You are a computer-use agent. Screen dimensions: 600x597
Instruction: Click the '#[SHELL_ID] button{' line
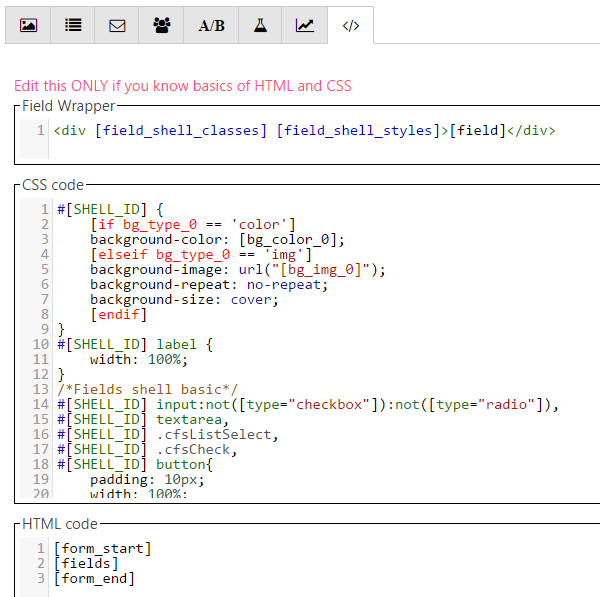pyautogui.click(x=135, y=464)
